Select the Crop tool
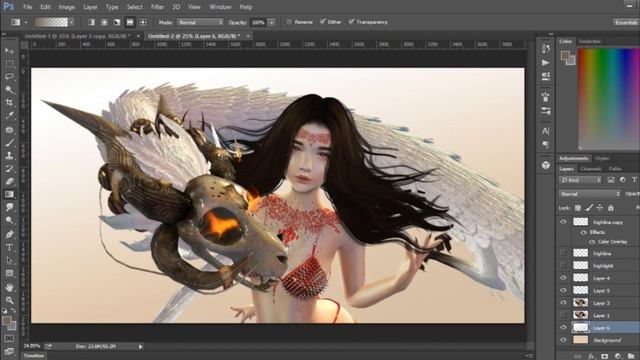Viewport: 640px width, 360px height. tap(9, 103)
